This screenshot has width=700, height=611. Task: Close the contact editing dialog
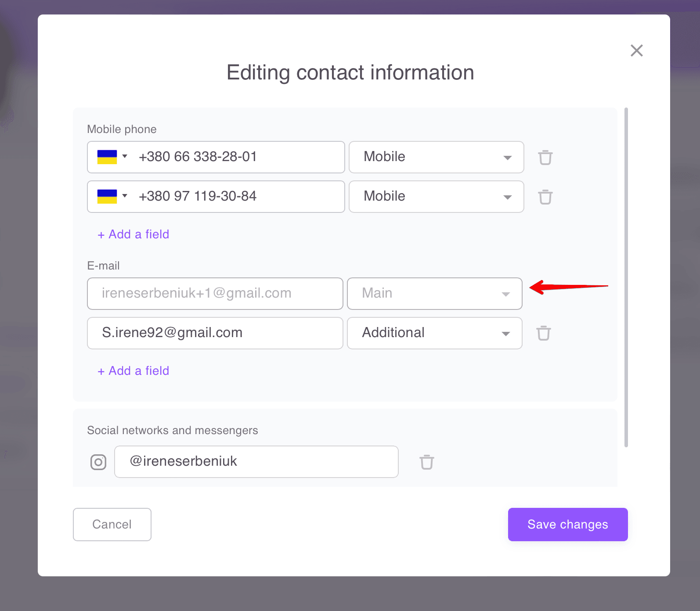coord(636,50)
